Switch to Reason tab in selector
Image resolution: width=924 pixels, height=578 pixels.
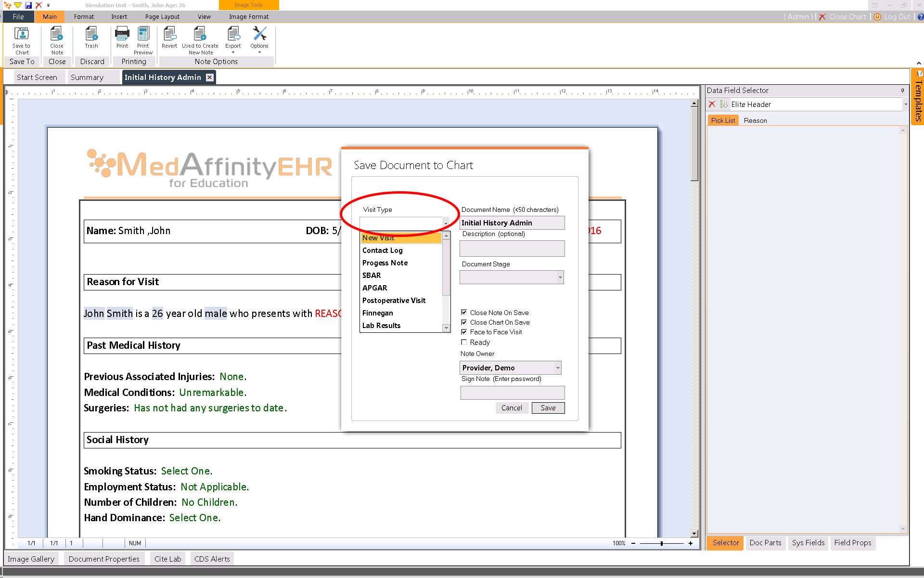tap(755, 120)
